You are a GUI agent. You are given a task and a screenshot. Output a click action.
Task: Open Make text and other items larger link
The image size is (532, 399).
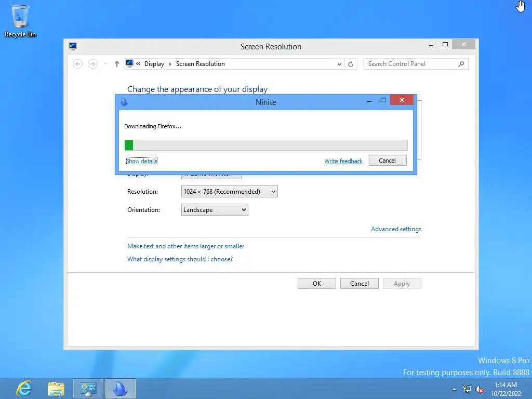pos(185,246)
